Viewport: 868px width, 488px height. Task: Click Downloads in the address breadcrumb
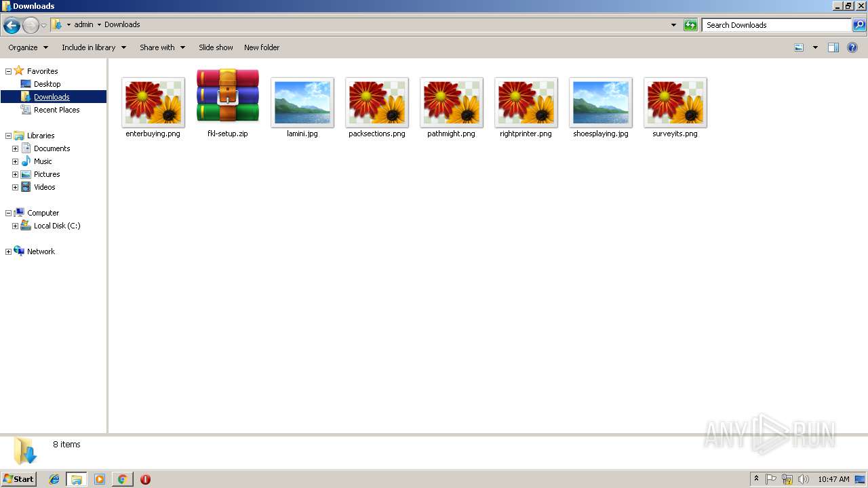tap(122, 24)
